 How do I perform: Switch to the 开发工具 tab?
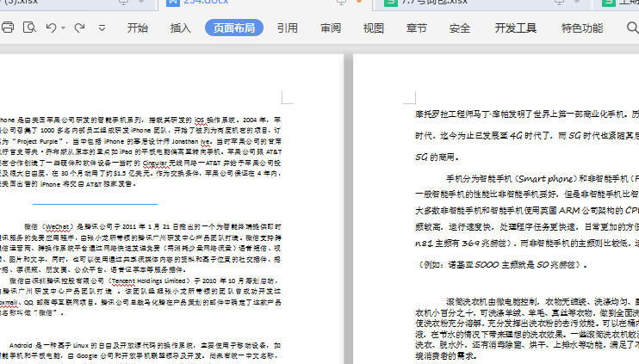pyautogui.click(x=515, y=28)
